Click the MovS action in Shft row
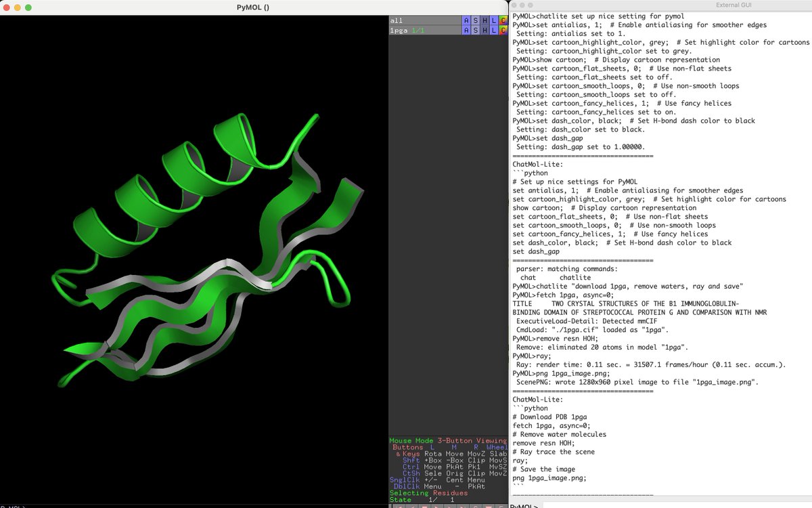 497,461
